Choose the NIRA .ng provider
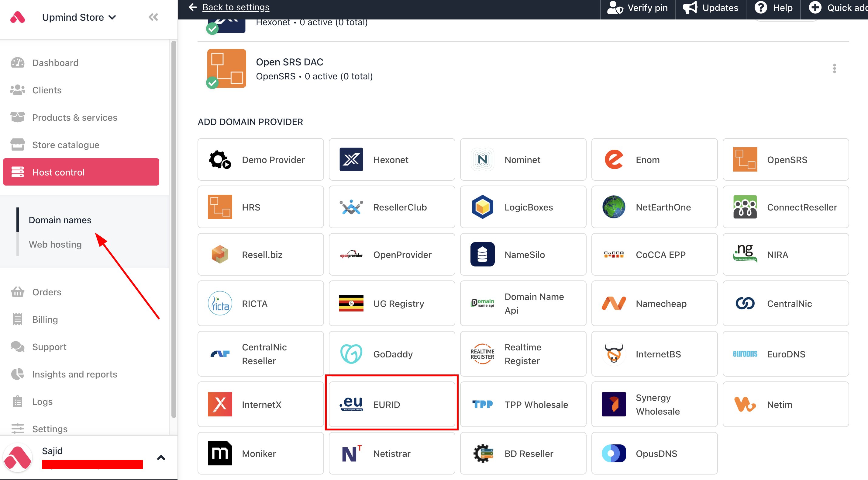 coord(786,255)
